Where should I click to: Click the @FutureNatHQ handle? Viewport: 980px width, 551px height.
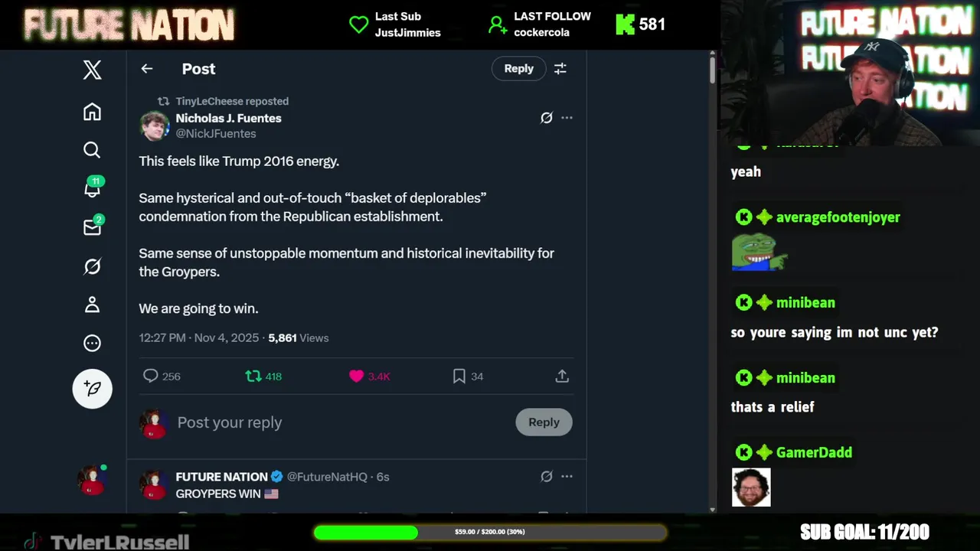(x=327, y=477)
